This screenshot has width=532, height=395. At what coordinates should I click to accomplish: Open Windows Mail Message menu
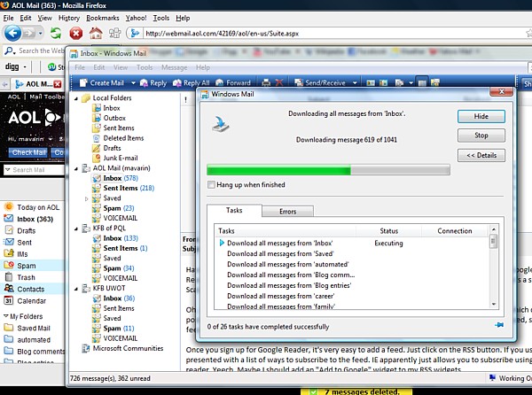pos(174,67)
